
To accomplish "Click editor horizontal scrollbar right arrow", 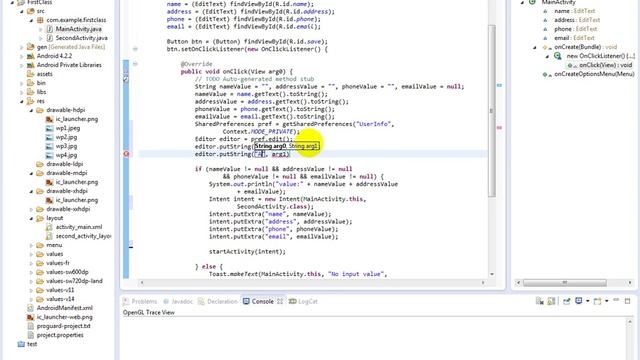I will [x=483, y=282].
